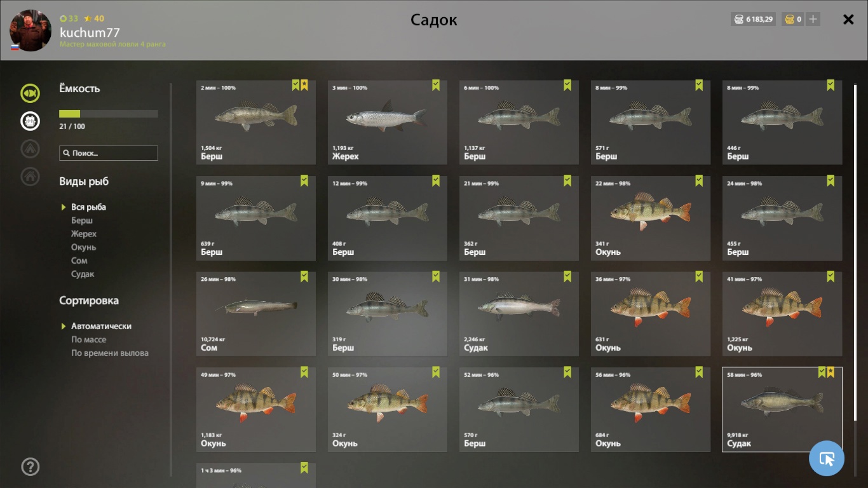The width and height of the screenshot is (868, 488).
Task: Click the Поиск search field
Action: click(x=109, y=153)
